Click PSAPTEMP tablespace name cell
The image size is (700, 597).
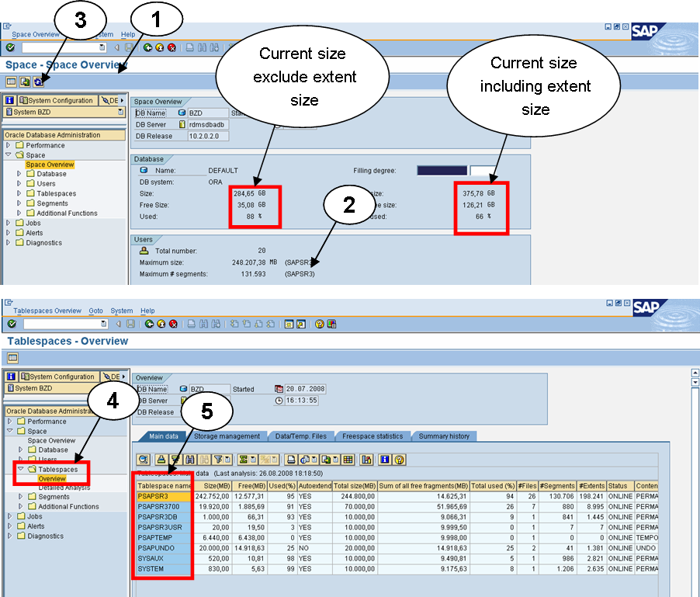point(164,538)
